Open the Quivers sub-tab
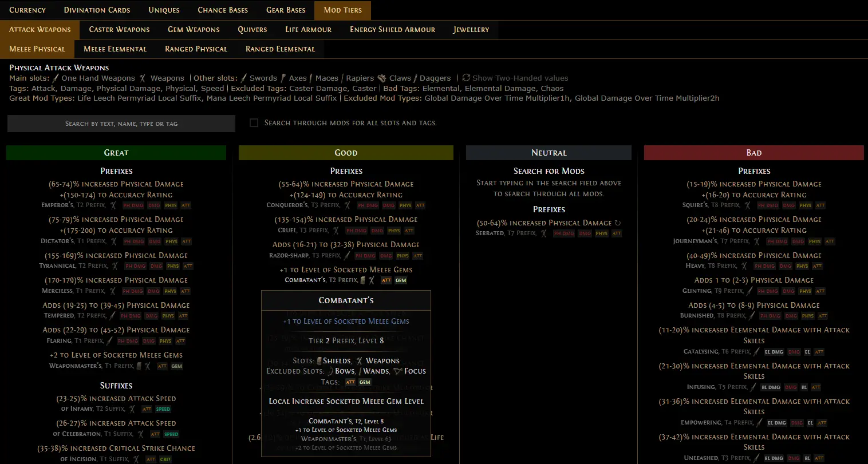868x464 pixels. (x=252, y=30)
